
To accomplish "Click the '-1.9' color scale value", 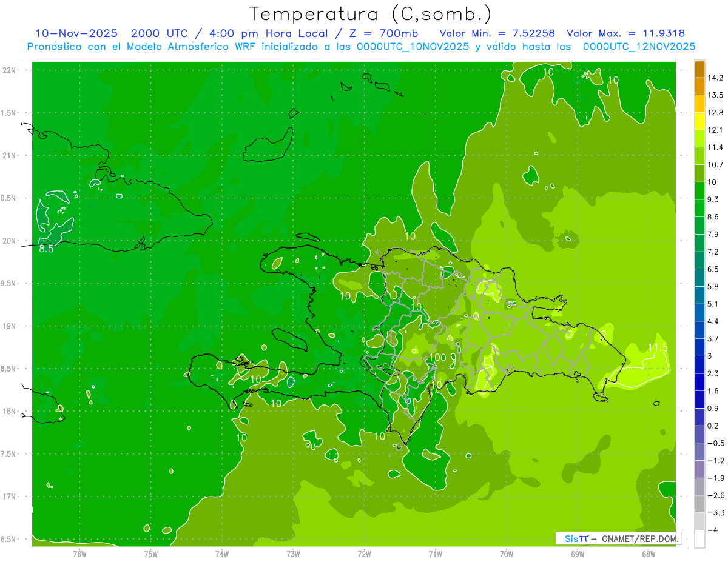I will point(715,478).
